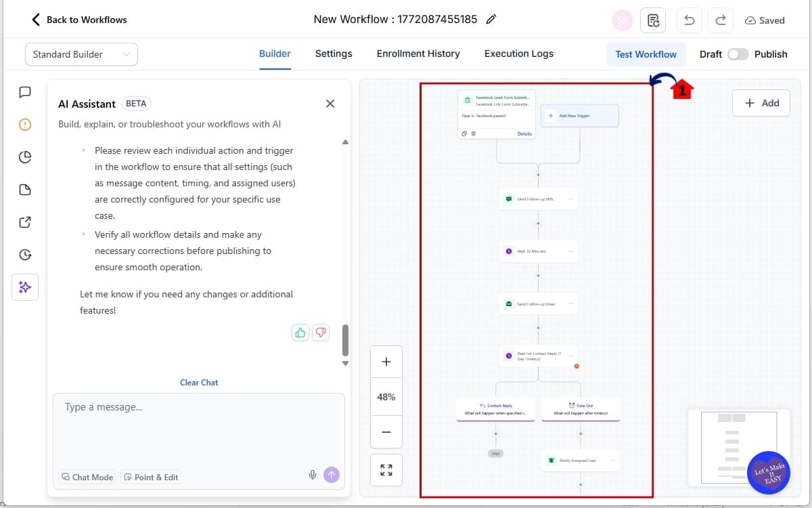Screen dimensions: 812x508
Task: Click the external link sidebar icon
Action: [25, 221]
